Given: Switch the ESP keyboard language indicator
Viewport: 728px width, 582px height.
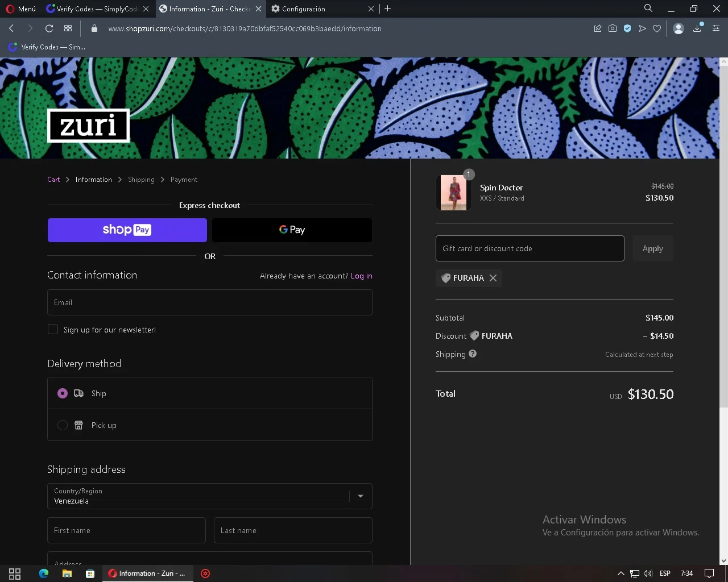Looking at the screenshot, I should (665, 573).
